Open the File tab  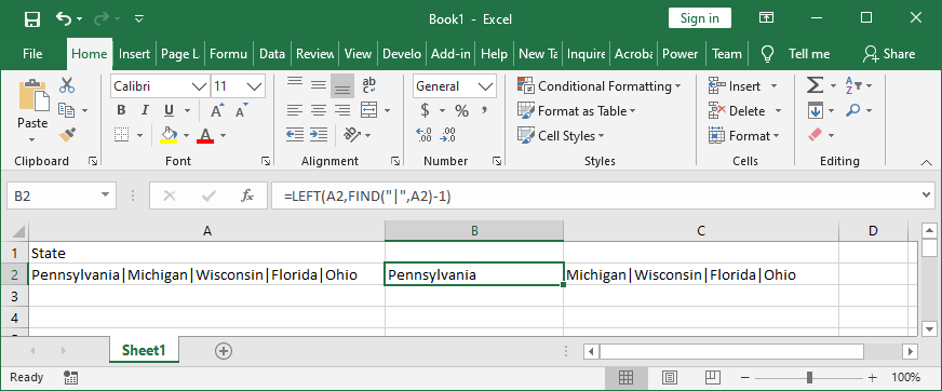[32, 54]
